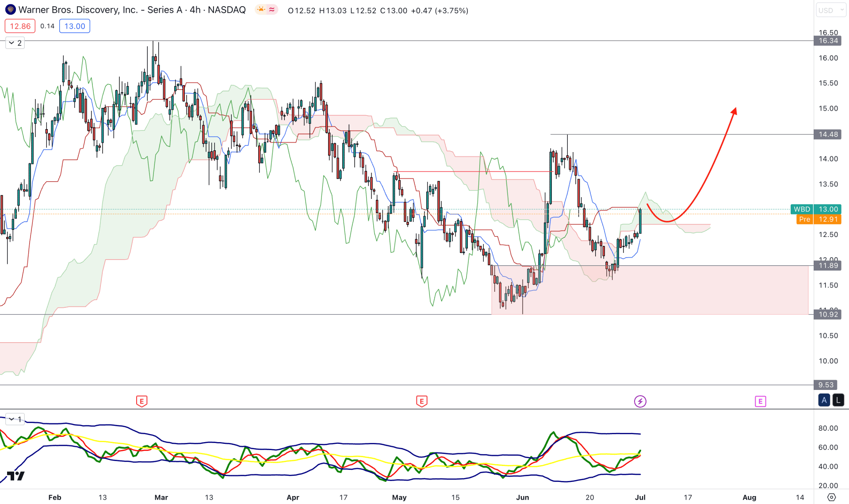The width and height of the screenshot is (849, 504).
Task: Collapse the main pane indicator legend showing 2
Action: [x=15, y=43]
